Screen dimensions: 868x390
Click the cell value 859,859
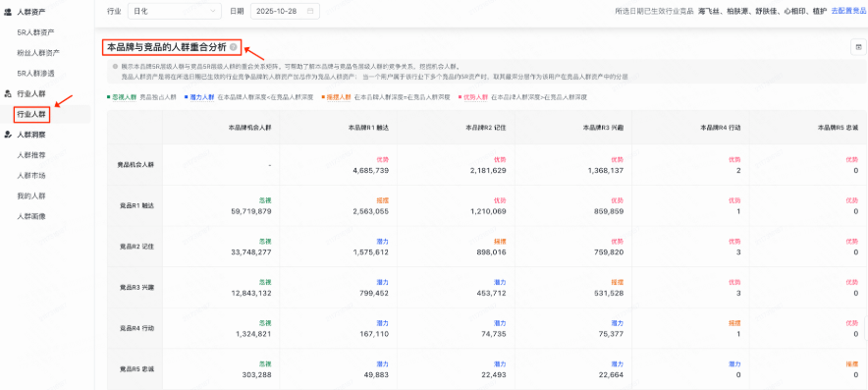(x=609, y=211)
